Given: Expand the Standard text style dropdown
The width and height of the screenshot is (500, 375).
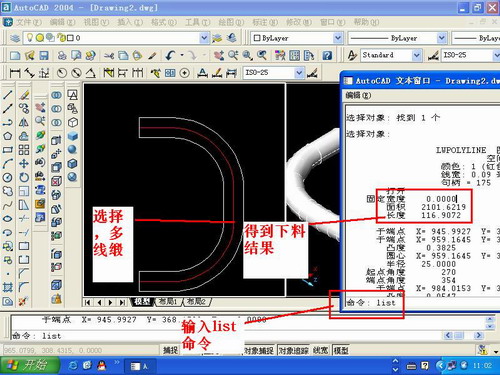Looking at the screenshot, I should [416, 55].
